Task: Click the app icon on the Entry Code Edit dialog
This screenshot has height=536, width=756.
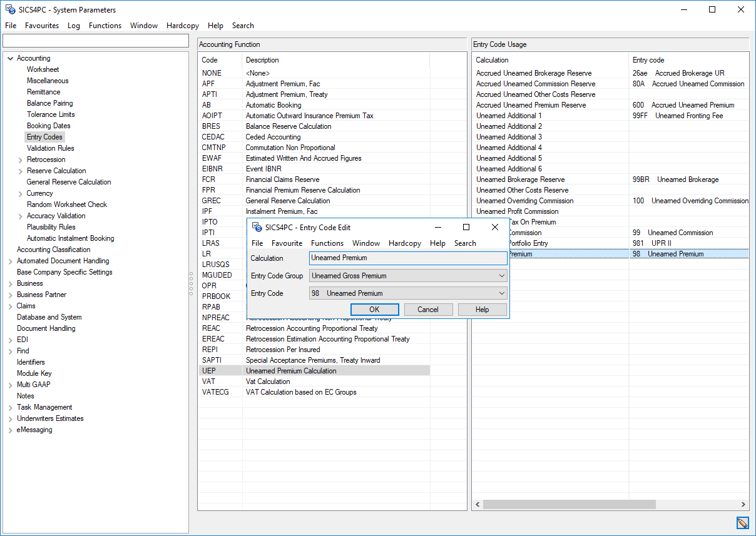Action: coord(257,226)
